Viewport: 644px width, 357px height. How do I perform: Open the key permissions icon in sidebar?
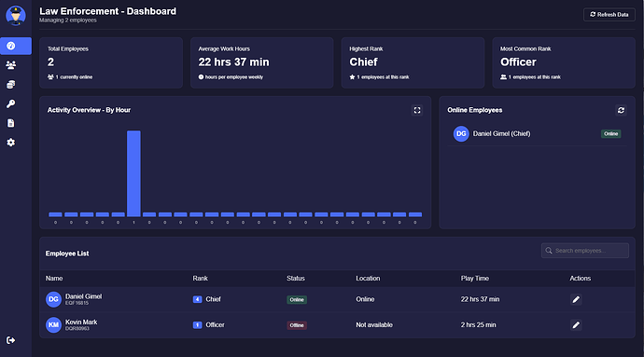(x=11, y=103)
